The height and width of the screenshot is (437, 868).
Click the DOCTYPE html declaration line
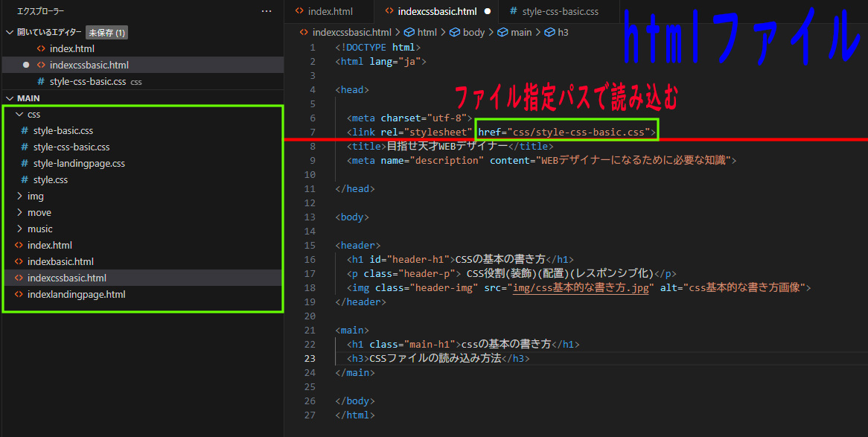tap(378, 47)
